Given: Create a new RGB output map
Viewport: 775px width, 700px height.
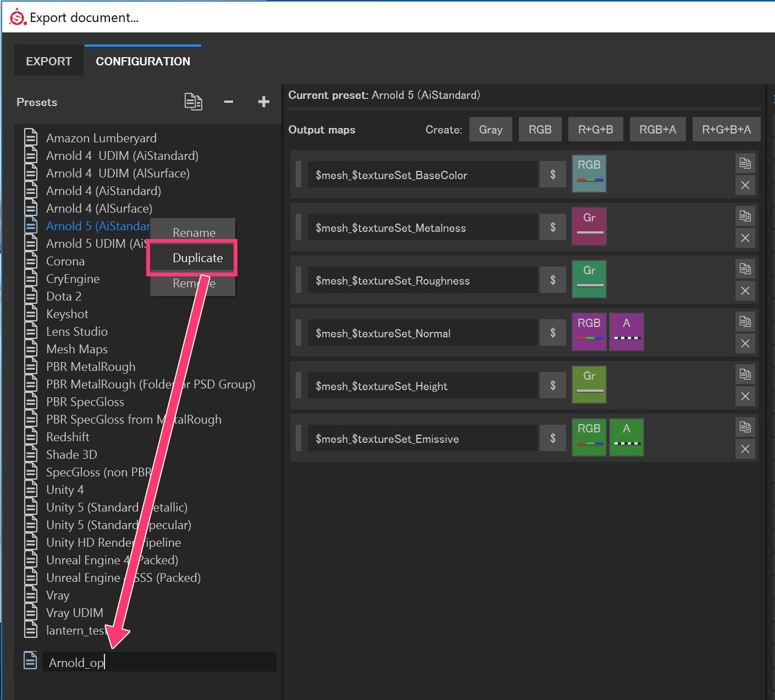Looking at the screenshot, I should click(540, 129).
